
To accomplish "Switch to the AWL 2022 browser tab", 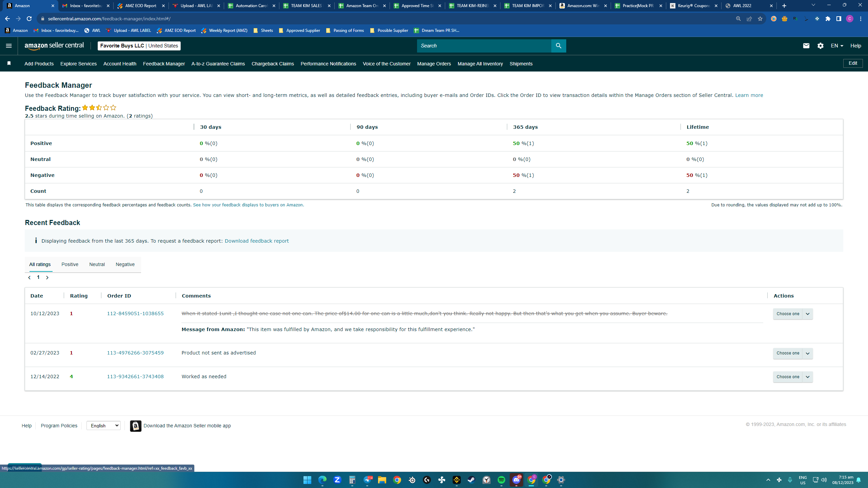I will click(749, 6).
